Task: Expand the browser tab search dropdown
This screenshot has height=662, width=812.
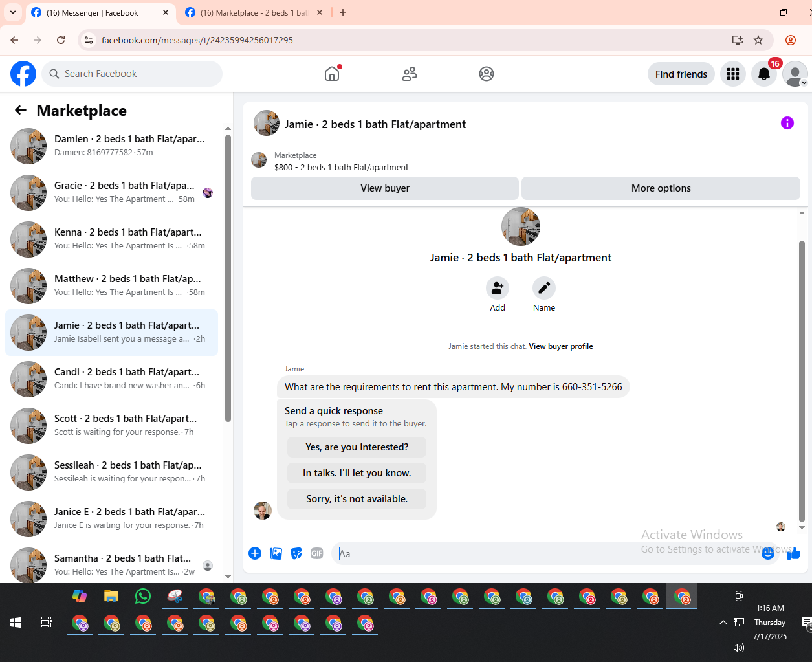Action: [x=13, y=12]
